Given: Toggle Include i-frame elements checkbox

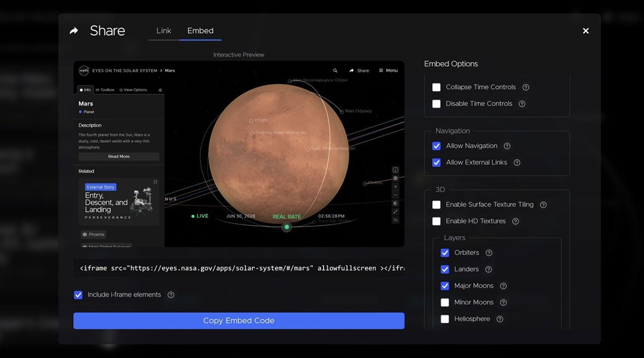Looking at the screenshot, I should pyautogui.click(x=78, y=295).
